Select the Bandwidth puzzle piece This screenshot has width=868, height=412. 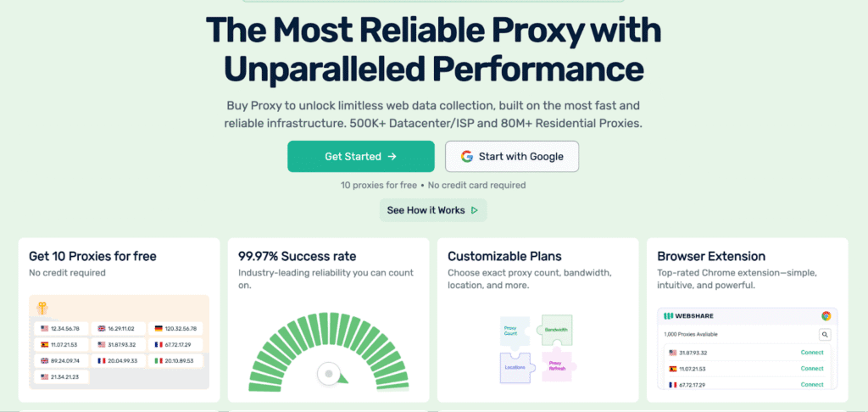[x=556, y=330]
